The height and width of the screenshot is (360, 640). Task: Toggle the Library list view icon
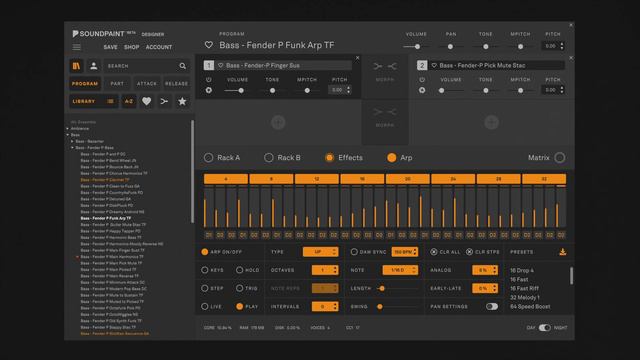point(110,101)
